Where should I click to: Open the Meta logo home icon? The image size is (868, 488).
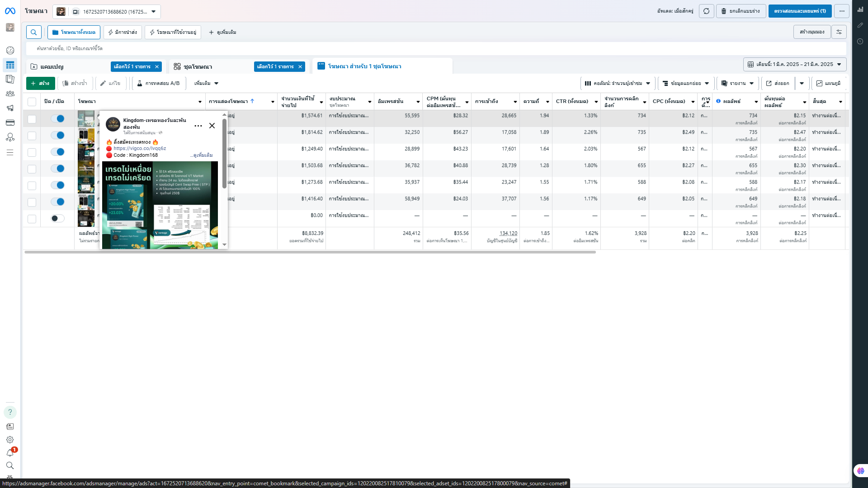pos(10,11)
